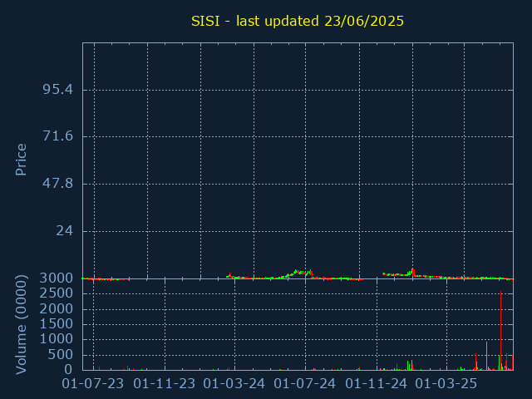The image size is (532, 399).
Task: Click the chart title SISI last updated 23/06/2025
Action: tap(298, 21)
